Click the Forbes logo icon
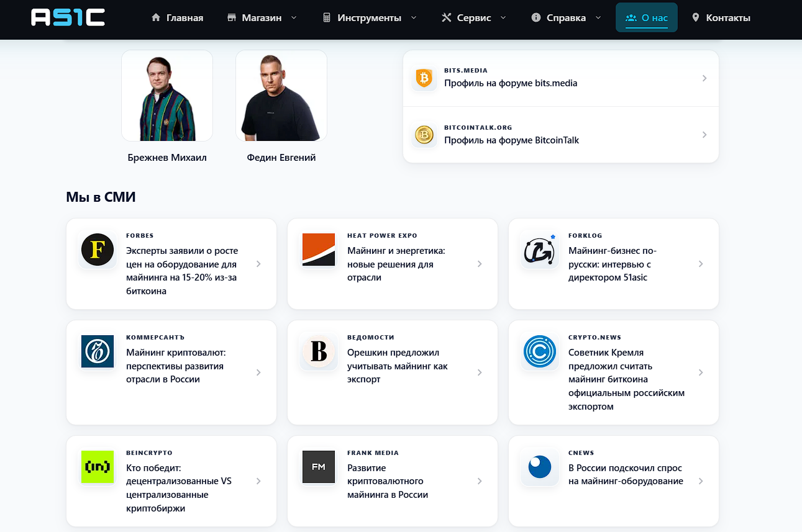The height and width of the screenshot is (532, 802). pos(98,250)
